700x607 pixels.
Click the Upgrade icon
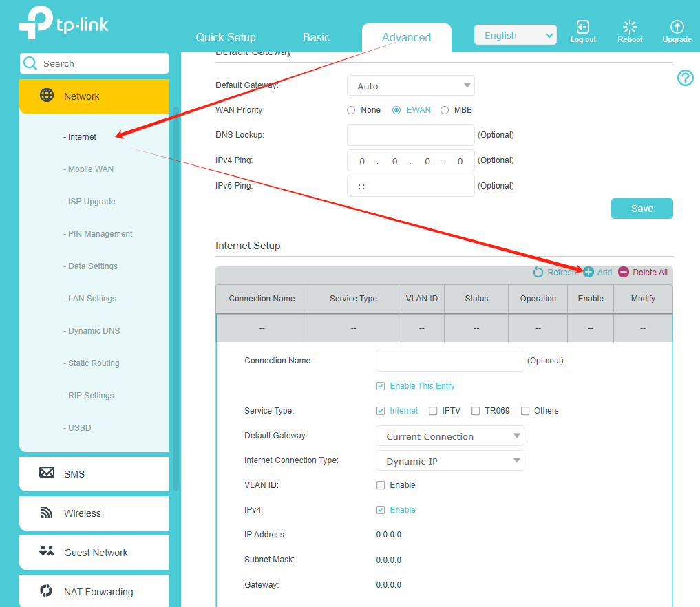tap(677, 28)
